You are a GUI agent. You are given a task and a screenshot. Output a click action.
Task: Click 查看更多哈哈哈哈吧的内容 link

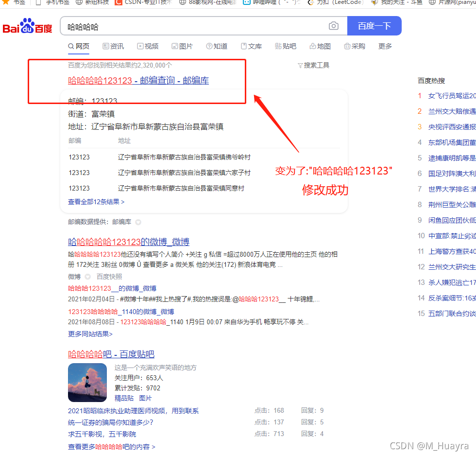pyautogui.click(x=111, y=447)
